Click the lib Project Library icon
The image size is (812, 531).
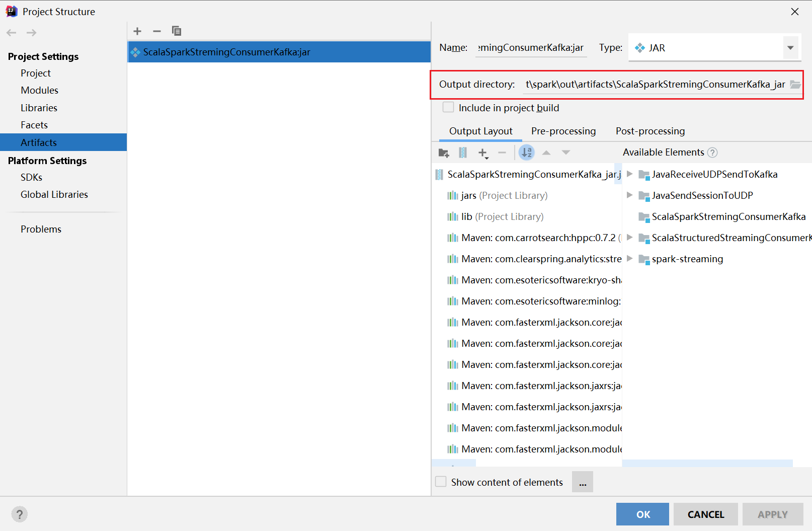pyautogui.click(x=453, y=216)
